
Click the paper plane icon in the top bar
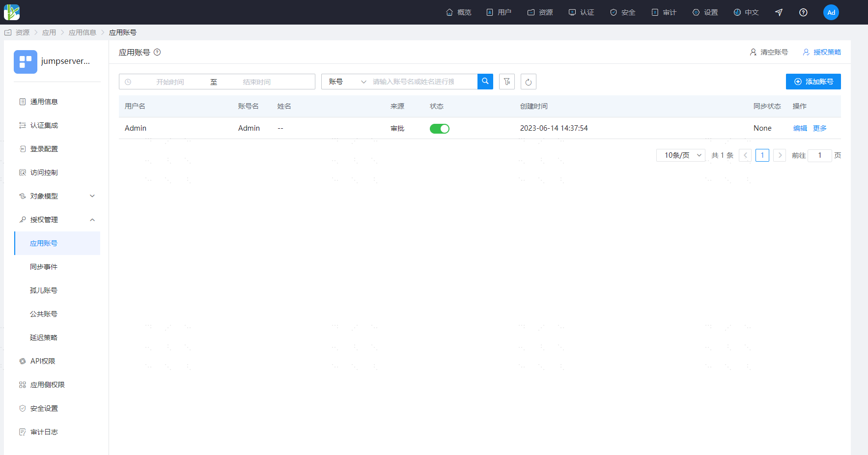click(779, 12)
